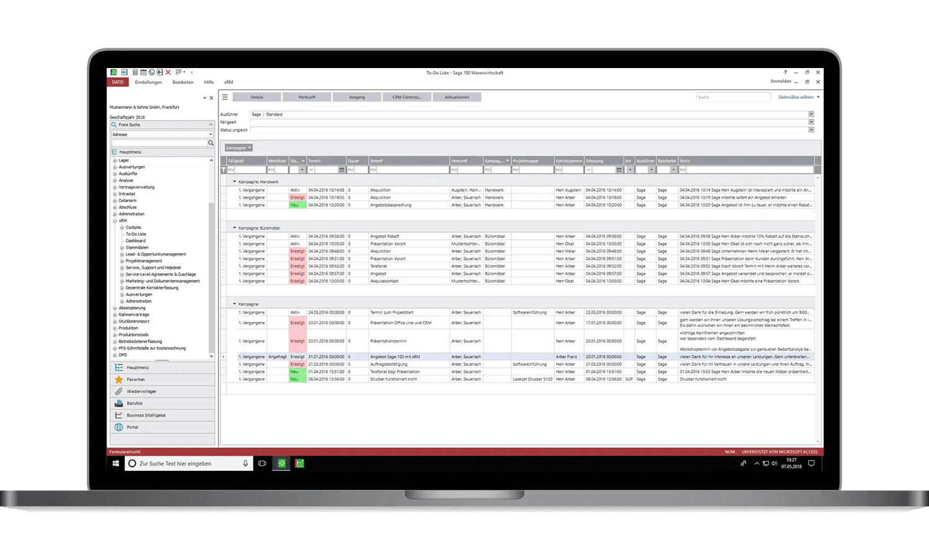Open Windows Task View in taskbar
The width and height of the screenshot is (929, 560).
click(262, 463)
